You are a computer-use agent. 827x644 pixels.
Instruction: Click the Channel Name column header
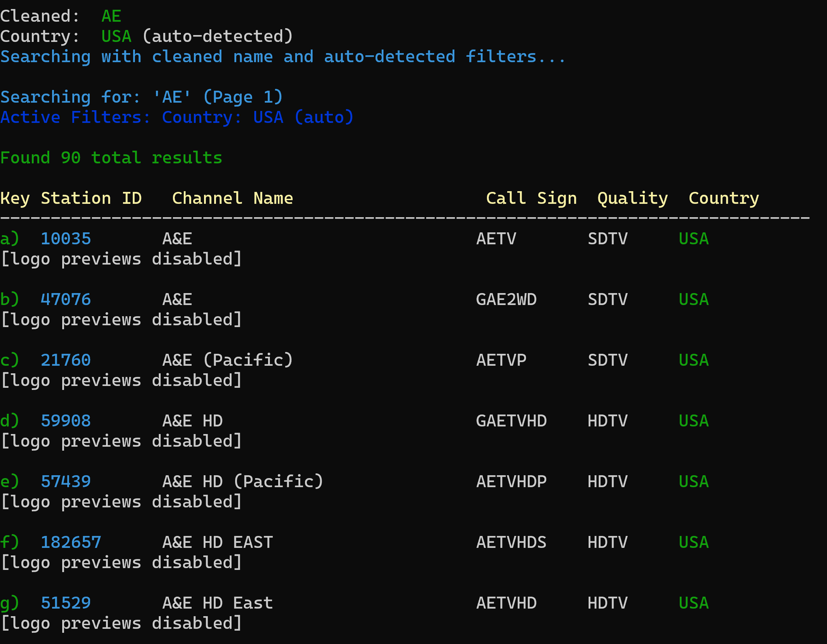233,198
